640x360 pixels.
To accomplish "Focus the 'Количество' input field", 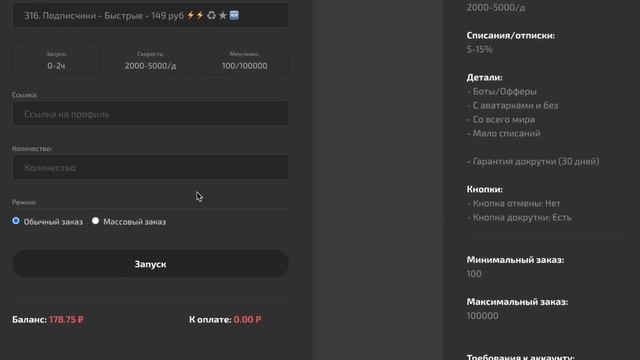I will (150, 167).
